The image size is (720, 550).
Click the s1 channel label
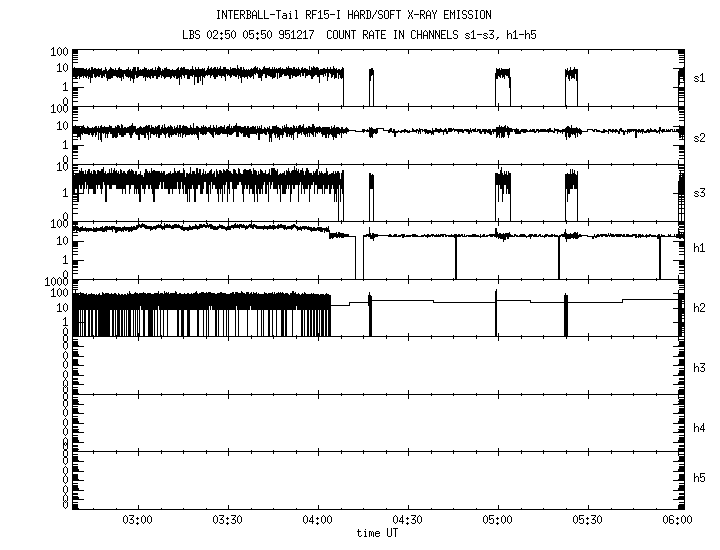pyautogui.click(x=700, y=76)
